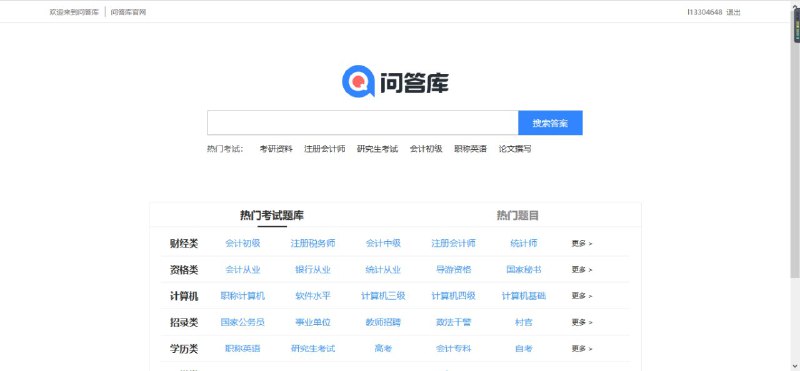Click 招录类 category label
The height and width of the screenshot is (371, 800).
184,323
